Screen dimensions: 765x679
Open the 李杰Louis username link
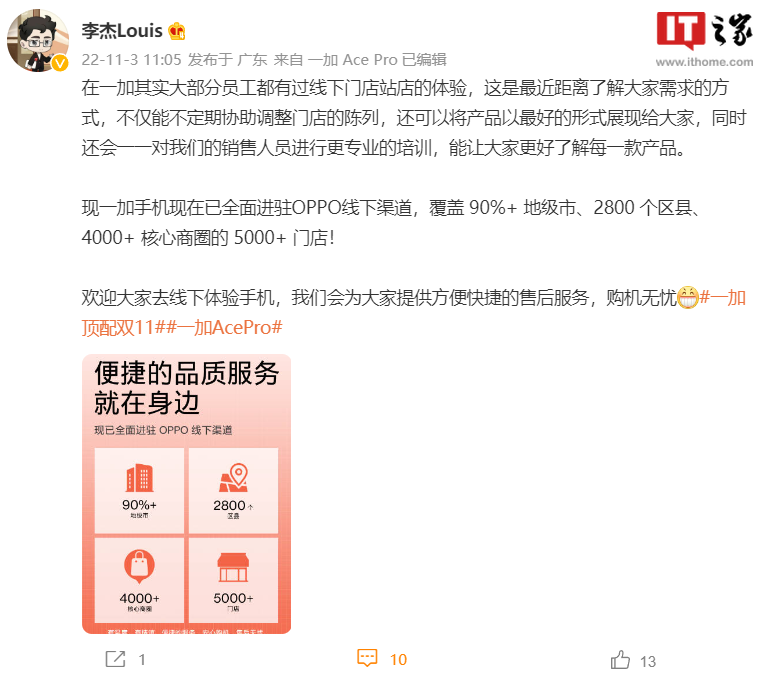[122, 31]
